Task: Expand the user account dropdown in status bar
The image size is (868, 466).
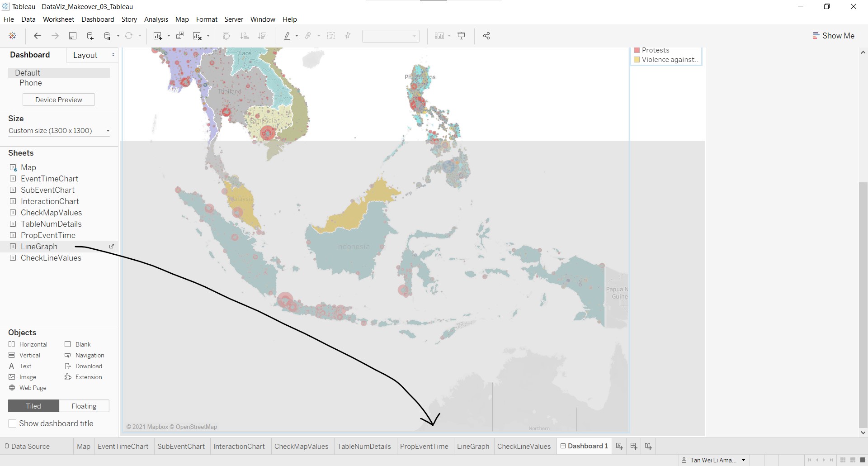Action: pos(743,460)
